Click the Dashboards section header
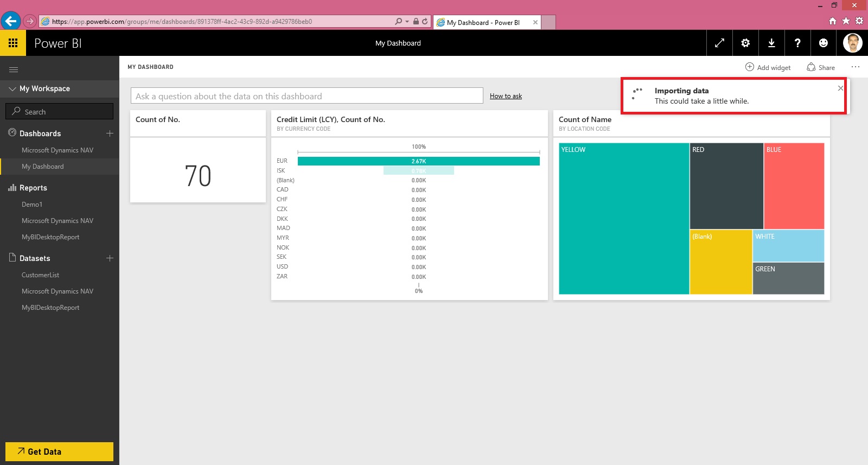The image size is (868, 465). click(x=40, y=133)
